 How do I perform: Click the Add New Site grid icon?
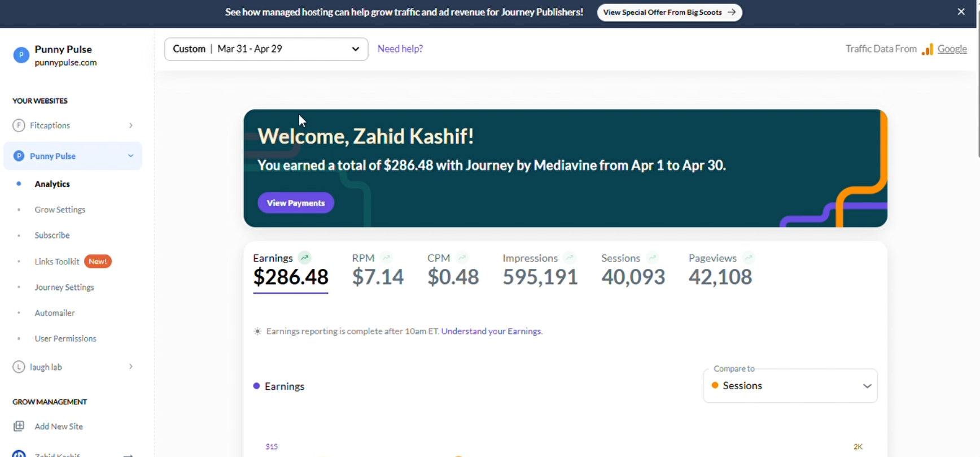19,426
